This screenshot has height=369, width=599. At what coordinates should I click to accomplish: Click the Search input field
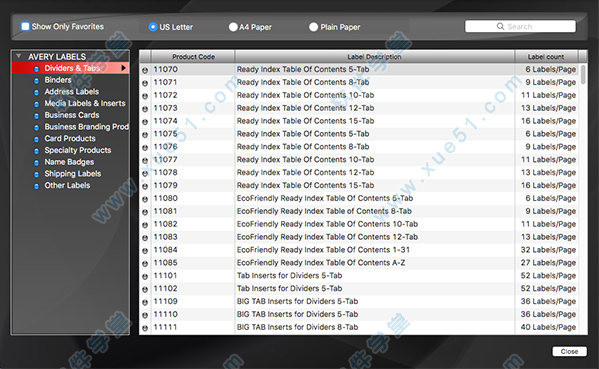click(520, 26)
